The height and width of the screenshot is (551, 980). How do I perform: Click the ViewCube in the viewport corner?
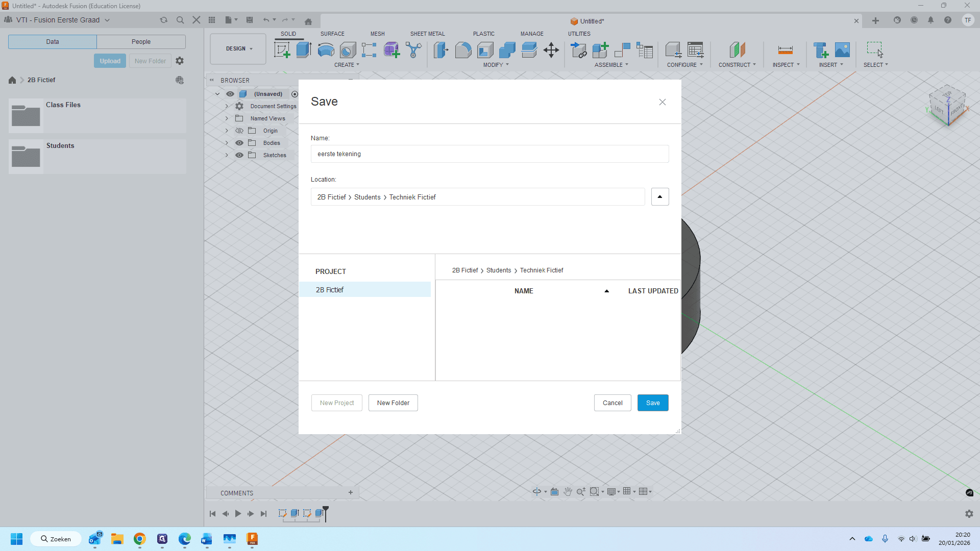[948, 106]
